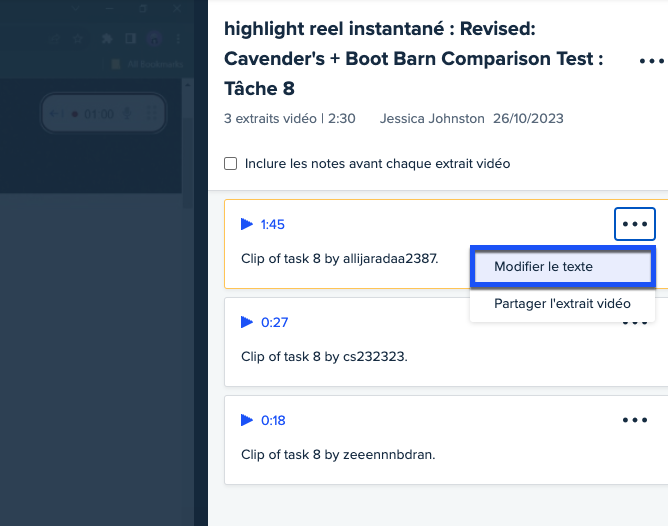Click the grip dots handle on the recording widget
The height and width of the screenshot is (526, 668).
point(151,114)
